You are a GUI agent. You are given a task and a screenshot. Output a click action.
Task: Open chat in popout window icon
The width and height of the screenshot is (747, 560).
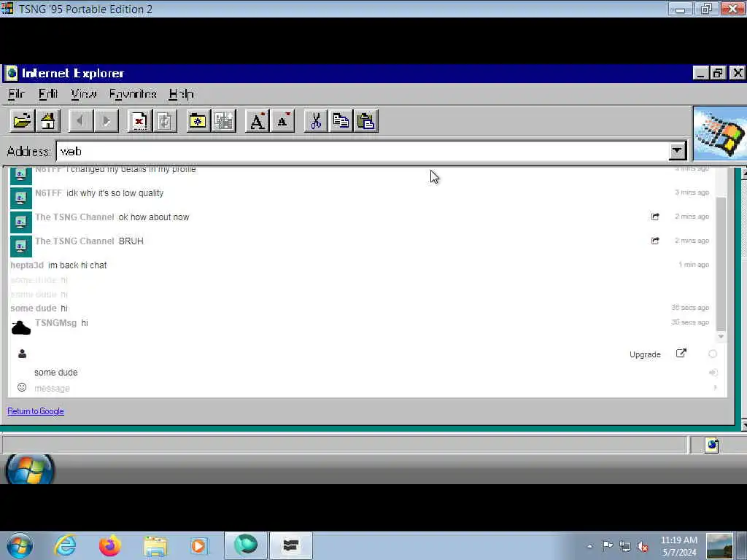pos(681,354)
